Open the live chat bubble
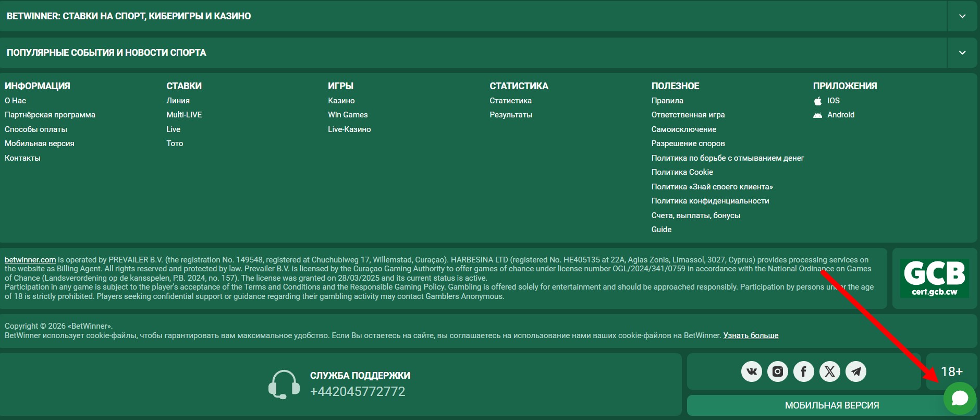Viewport: 980px width, 420px height. [x=959, y=399]
